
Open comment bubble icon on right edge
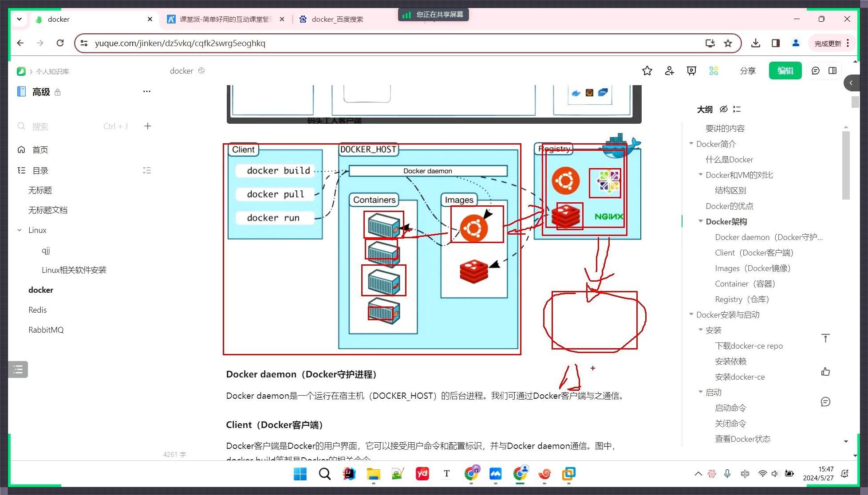(x=825, y=402)
